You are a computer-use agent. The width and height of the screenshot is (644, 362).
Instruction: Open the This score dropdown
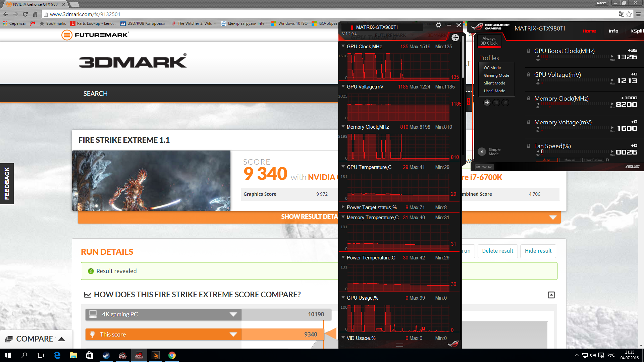(233, 335)
